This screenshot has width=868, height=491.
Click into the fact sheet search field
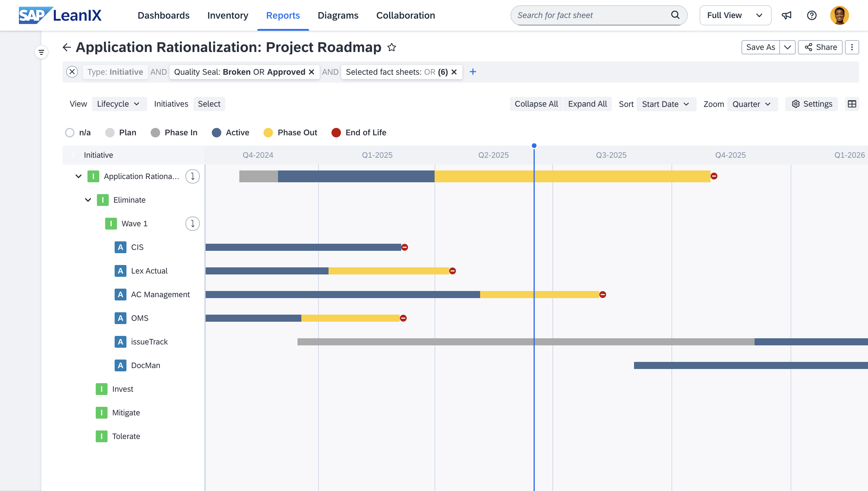[x=594, y=16]
